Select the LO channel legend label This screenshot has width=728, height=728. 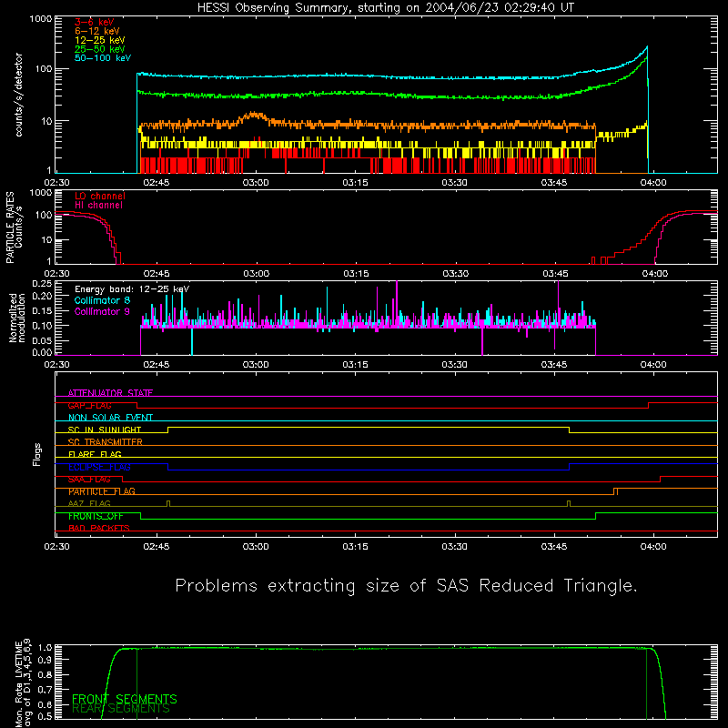click(100, 196)
